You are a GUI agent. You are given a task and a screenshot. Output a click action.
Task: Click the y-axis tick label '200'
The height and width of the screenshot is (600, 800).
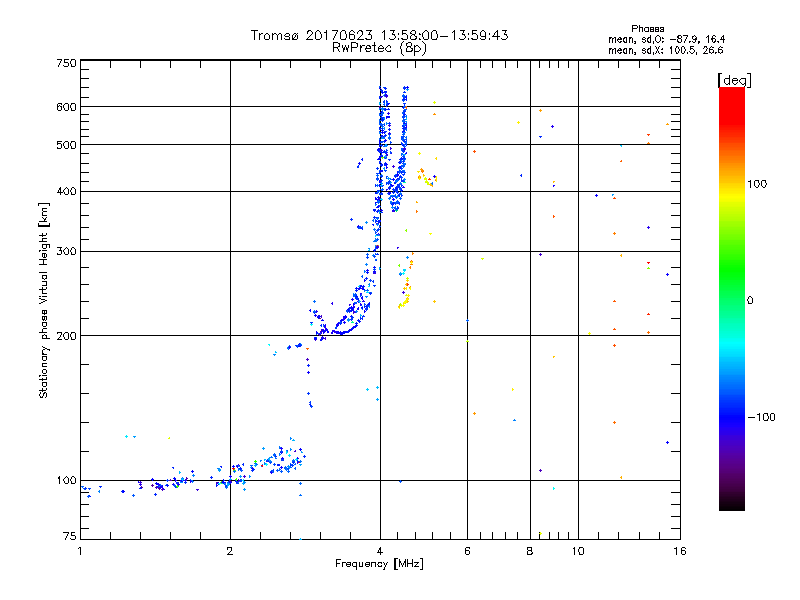(66, 336)
